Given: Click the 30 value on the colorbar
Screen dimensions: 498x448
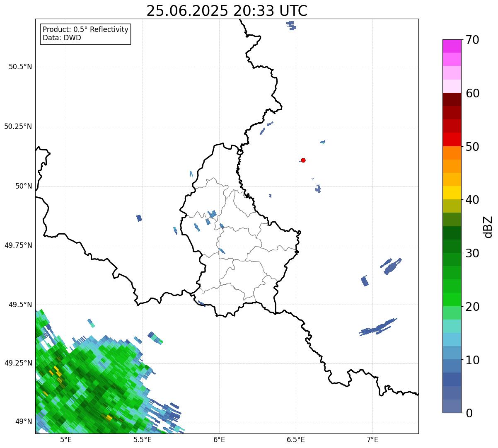Looking at the screenshot, I should (x=472, y=253).
